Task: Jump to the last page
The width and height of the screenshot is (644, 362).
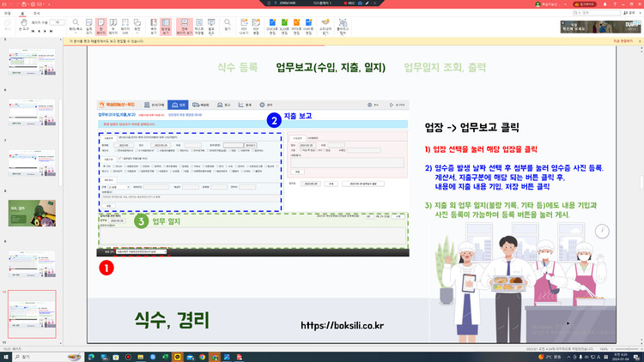Action: pyautogui.click(x=51, y=31)
